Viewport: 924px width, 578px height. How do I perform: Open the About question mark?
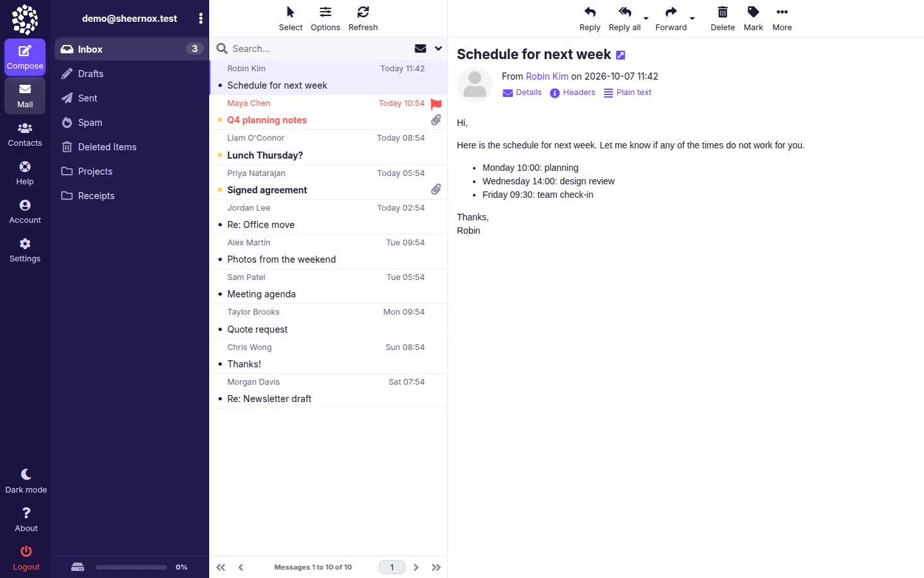26,520
